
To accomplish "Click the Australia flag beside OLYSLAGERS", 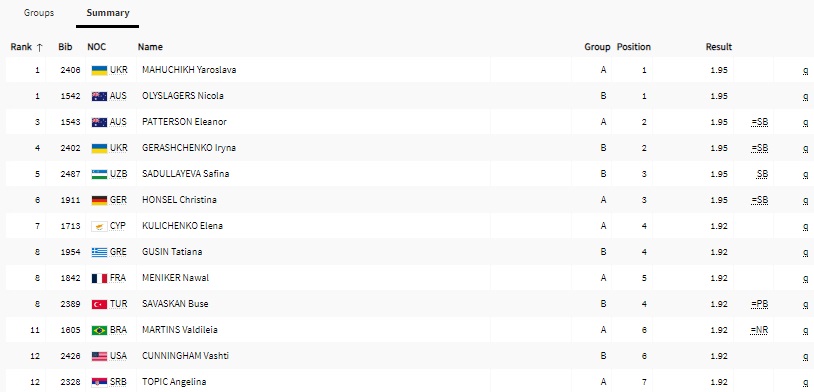I will (x=99, y=96).
